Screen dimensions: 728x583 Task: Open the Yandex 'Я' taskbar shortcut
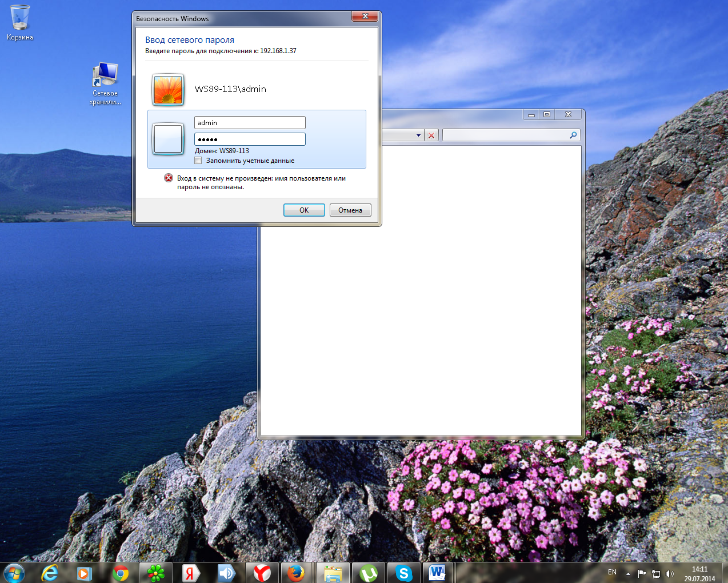tap(191, 573)
